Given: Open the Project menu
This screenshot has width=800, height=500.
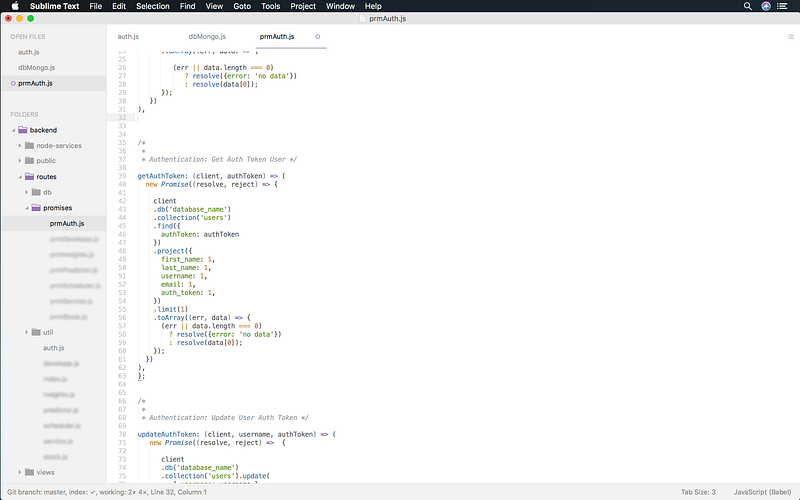Looking at the screenshot, I should click(x=303, y=6).
